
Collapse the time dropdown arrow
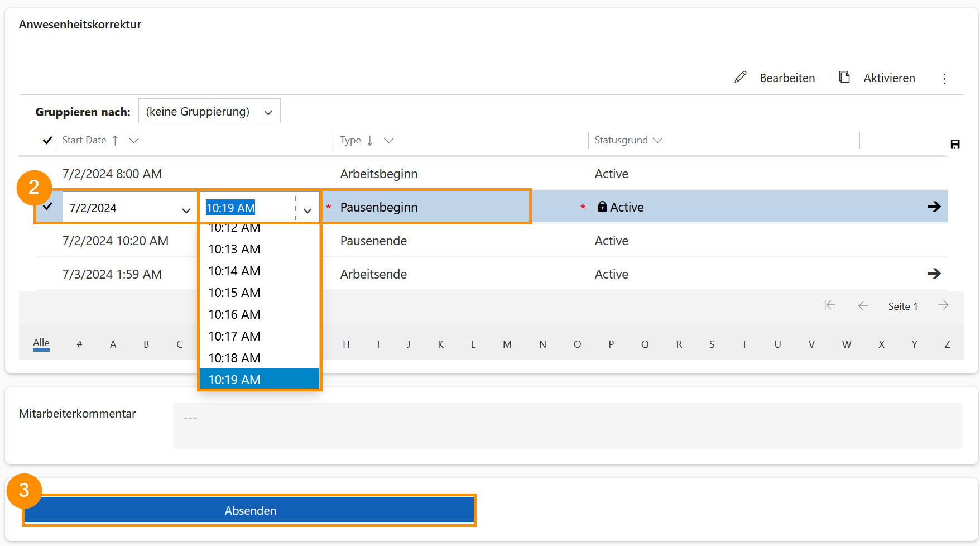[307, 210]
